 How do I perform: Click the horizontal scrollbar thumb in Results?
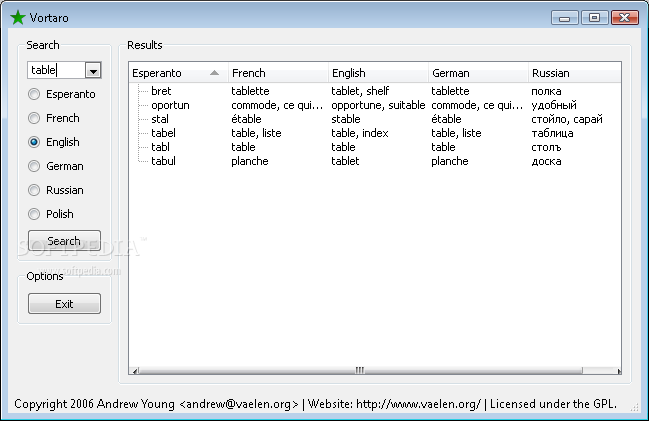[360, 370]
